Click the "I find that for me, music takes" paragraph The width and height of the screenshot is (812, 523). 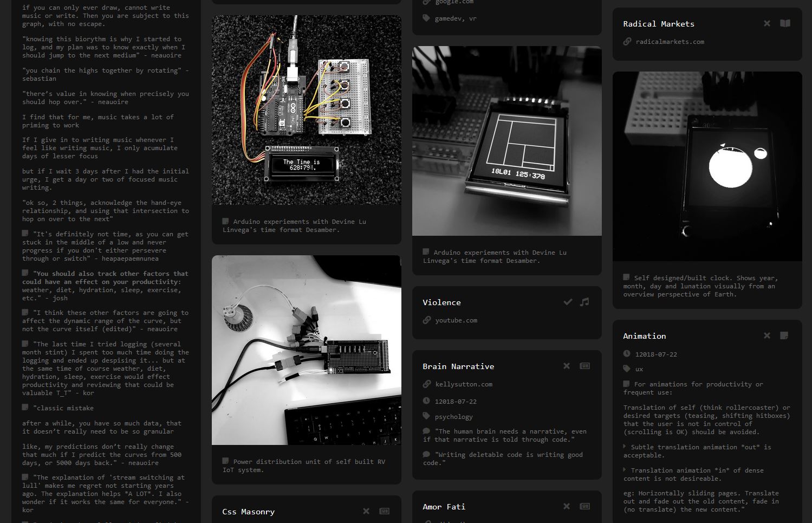(98, 121)
